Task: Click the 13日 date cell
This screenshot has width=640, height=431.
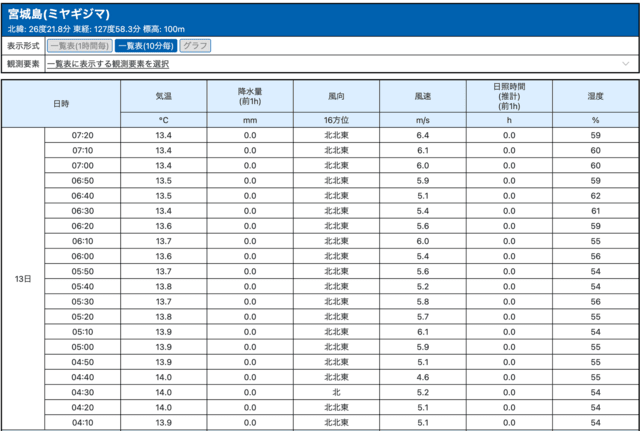Action: point(23,278)
